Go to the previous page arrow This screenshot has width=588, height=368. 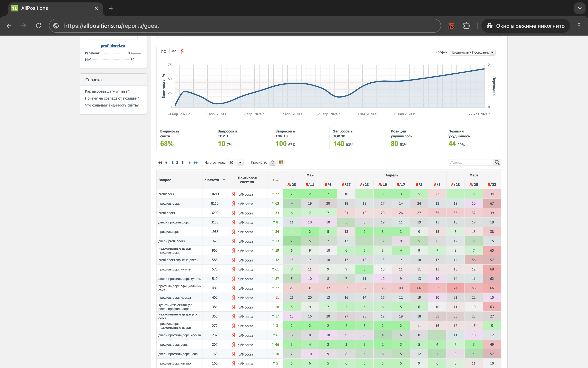[166, 163]
